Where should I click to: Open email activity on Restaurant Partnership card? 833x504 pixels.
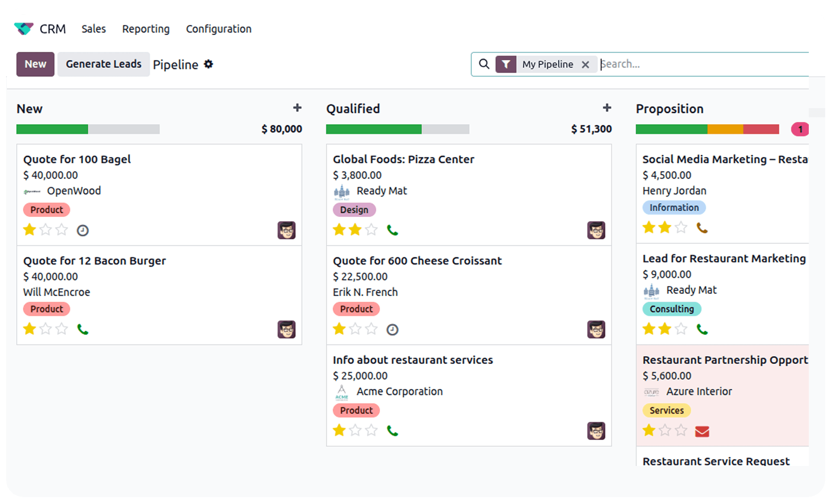pos(702,431)
